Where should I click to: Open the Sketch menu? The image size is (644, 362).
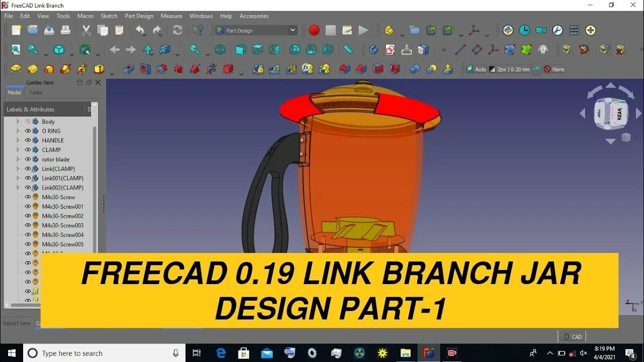tap(109, 16)
